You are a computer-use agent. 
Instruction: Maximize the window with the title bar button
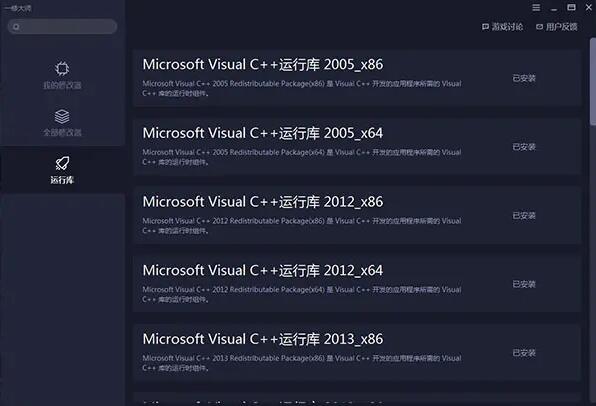click(x=571, y=7)
